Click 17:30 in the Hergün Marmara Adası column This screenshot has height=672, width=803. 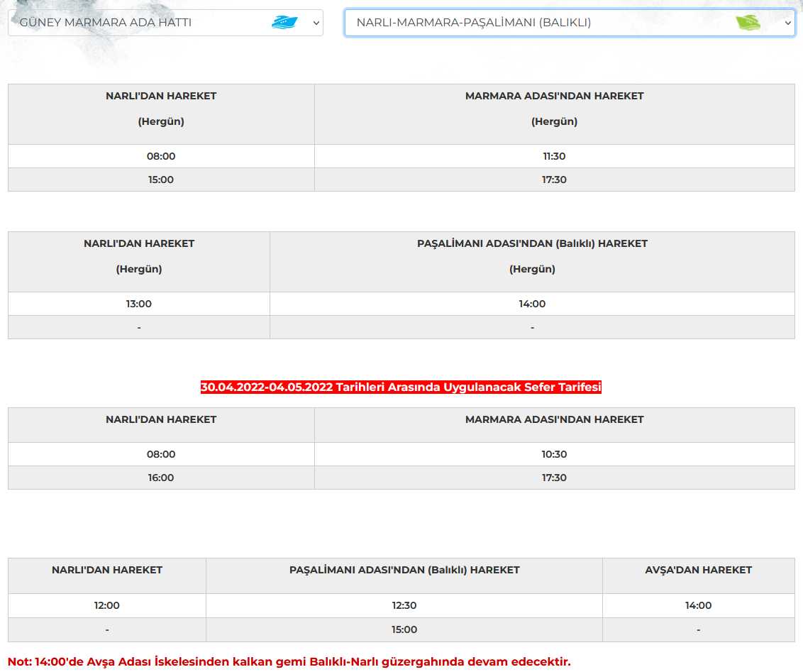(x=554, y=180)
